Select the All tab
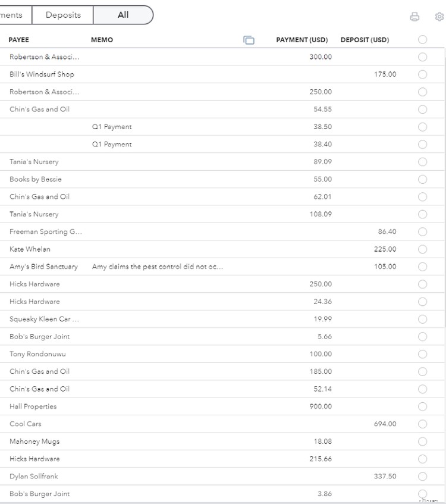This screenshot has width=446, height=504. 123,15
